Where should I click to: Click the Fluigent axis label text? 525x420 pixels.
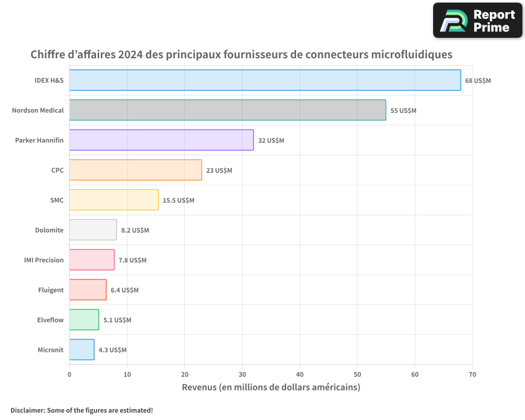50,290
